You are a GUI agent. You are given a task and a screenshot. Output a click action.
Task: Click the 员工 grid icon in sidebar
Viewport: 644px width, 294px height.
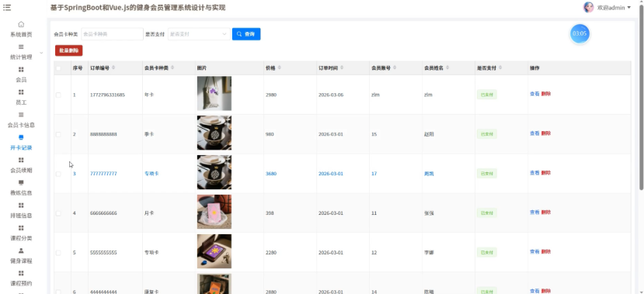point(21,92)
